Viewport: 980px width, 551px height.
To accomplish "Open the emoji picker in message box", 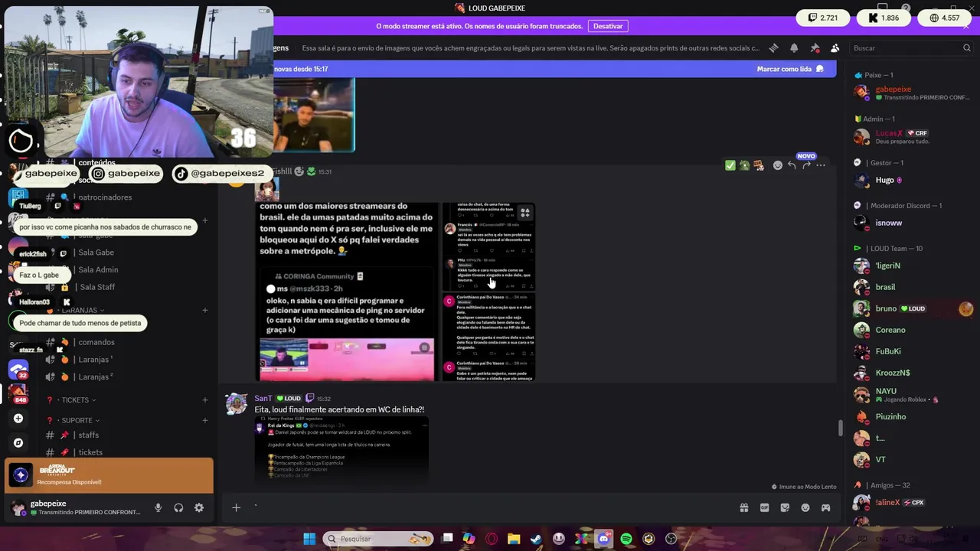I will pyautogui.click(x=805, y=507).
